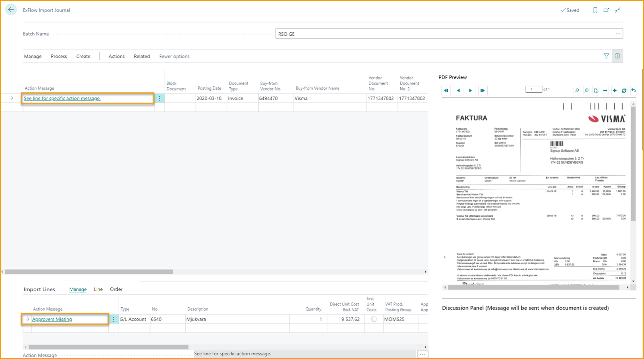Toggle Test Unit Costs checkbox for Mjukvara
Viewport: 644px width, 359px height.
click(x=374, y=319)
